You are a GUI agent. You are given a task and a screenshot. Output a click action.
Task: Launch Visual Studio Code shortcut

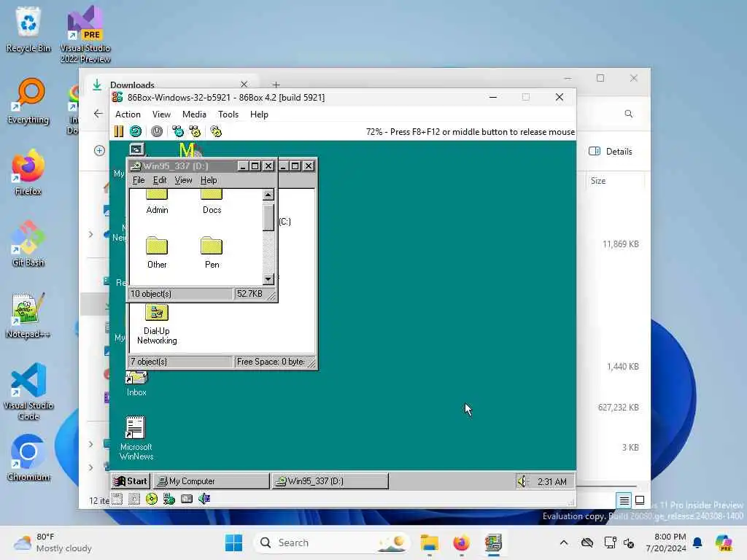[28, 392]
